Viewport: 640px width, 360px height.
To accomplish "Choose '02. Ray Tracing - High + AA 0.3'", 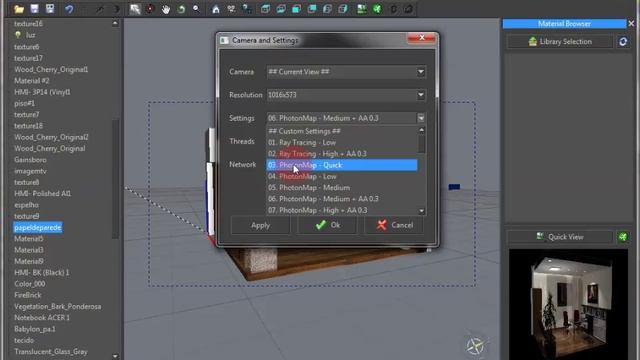I will coord(341,154).
